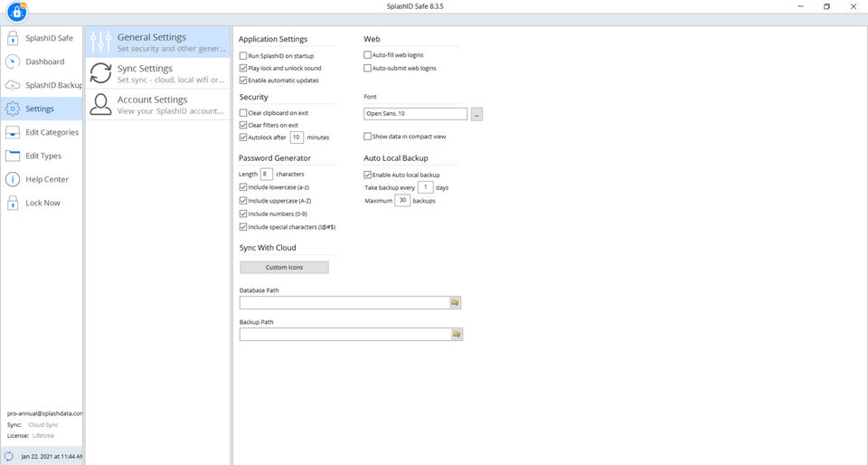Open Help Center in sidebar
868x465 pixels.
42,179
